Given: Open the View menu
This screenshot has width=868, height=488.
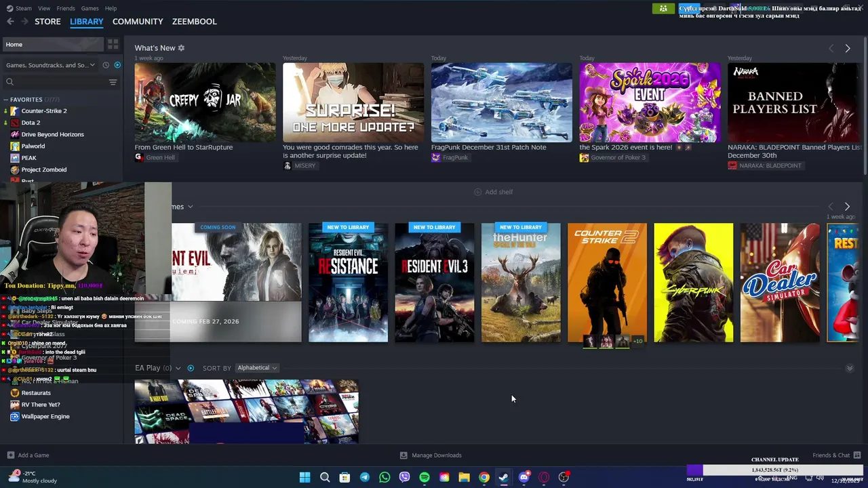Looking at the screenshot, I should point(44,8).
